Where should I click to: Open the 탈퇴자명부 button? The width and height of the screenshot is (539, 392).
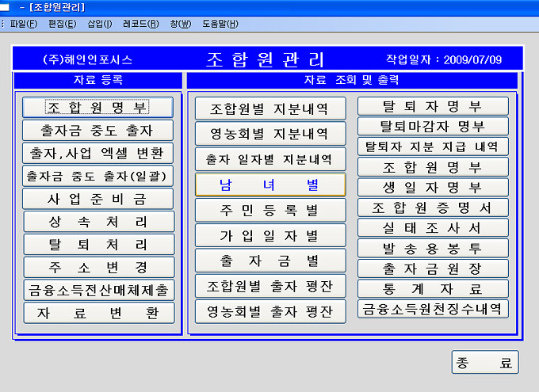click(x=433, y=106)
